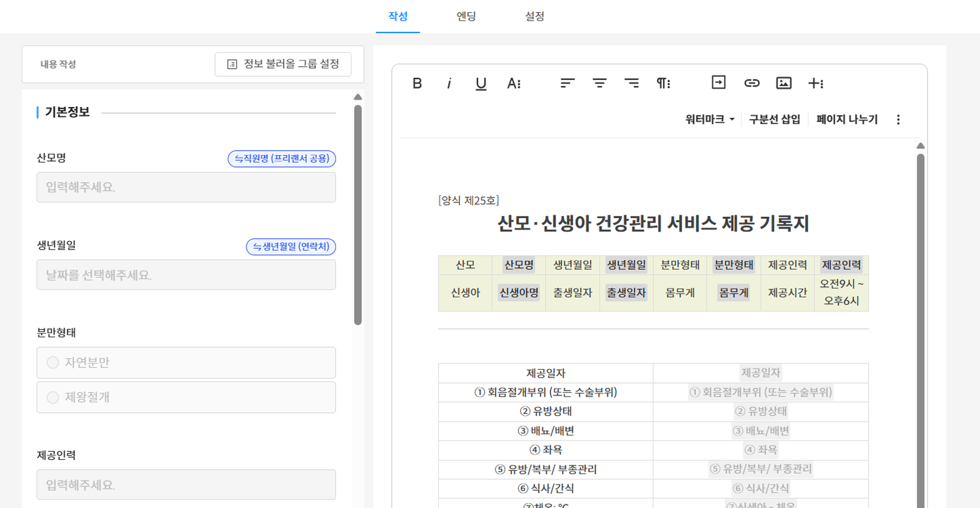Click the 몸무게 placeholder chip in table
Viewport: 980px width, 508px height.
coord(733,292)
